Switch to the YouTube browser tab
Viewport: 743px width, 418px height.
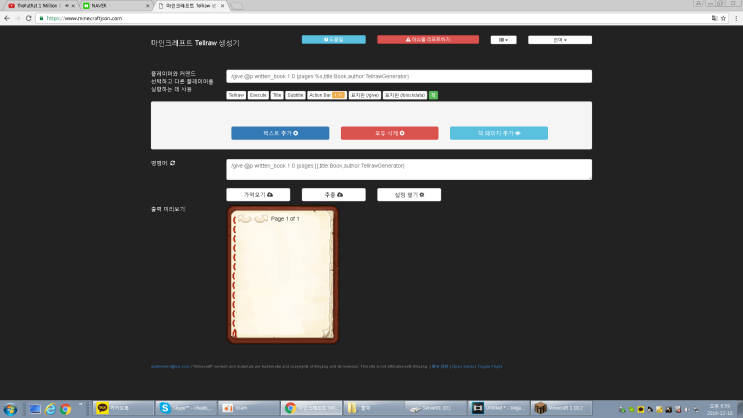pyautogui.click(x=38, y=5)
